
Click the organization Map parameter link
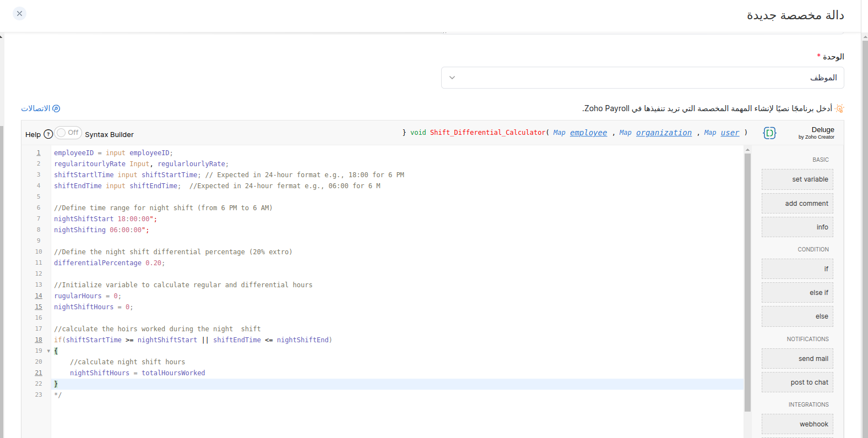pos(664,133)
